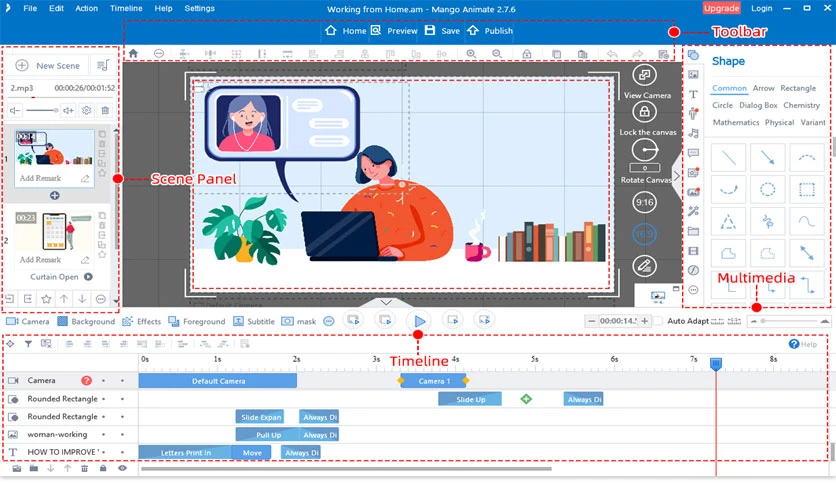Open more options icon below scene list
836x484 pixels.
100,299
